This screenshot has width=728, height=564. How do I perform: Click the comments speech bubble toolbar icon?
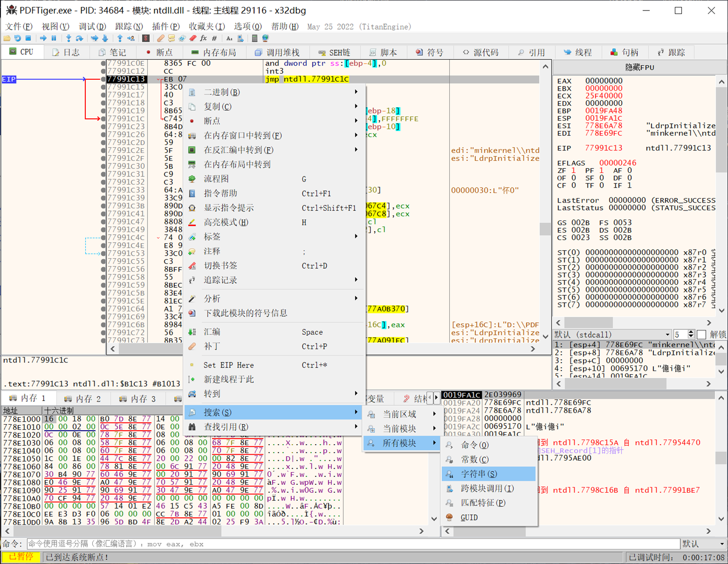point(171,39)
